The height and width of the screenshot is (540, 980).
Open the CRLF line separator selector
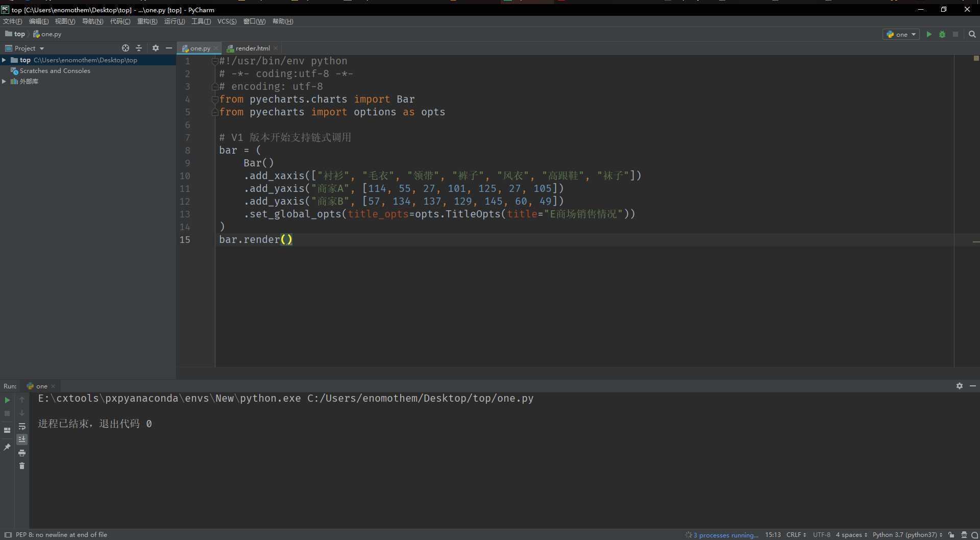point(796,535)
